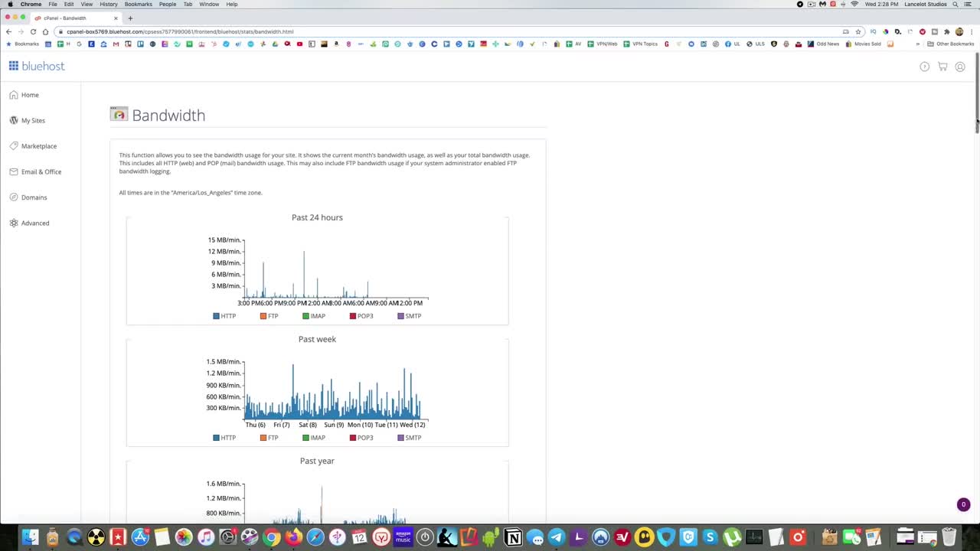Go to Home in sidebar
The image size is (980, 551).
click(x=30, y=95)
